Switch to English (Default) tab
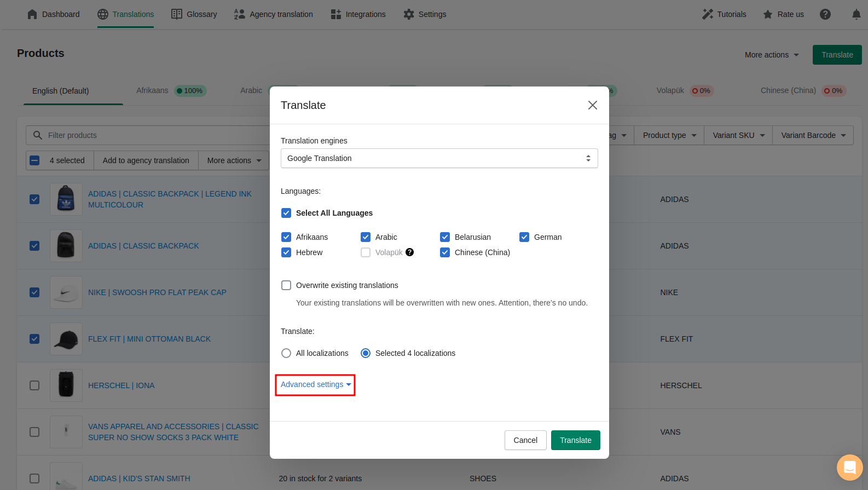The height and width of the screenshot is (490, 868). click(61, 91)
